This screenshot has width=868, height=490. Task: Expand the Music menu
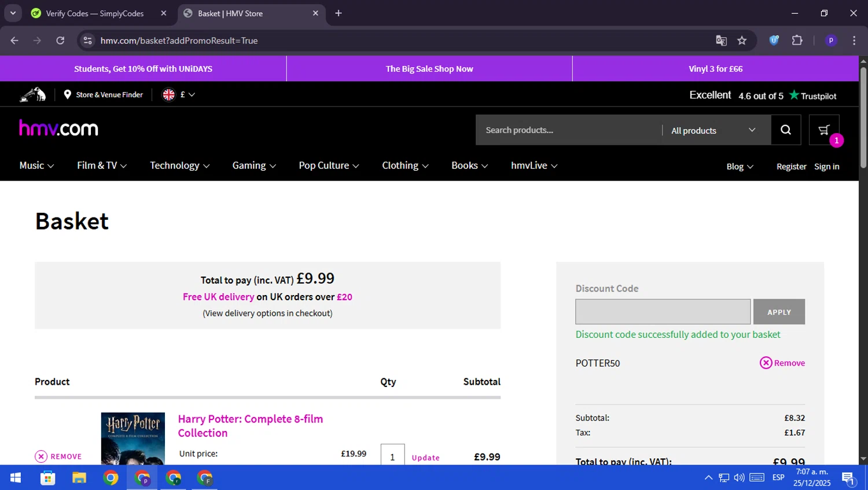pyautogui.click(x=36, y=165)
